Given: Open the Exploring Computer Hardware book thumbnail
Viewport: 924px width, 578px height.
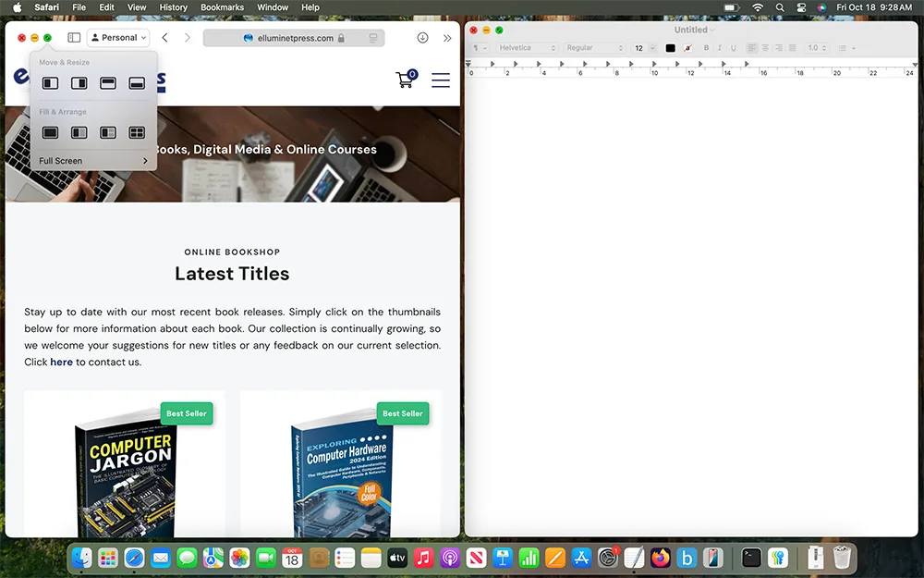Looking at the screenshot, I should (x=343, y=472).
